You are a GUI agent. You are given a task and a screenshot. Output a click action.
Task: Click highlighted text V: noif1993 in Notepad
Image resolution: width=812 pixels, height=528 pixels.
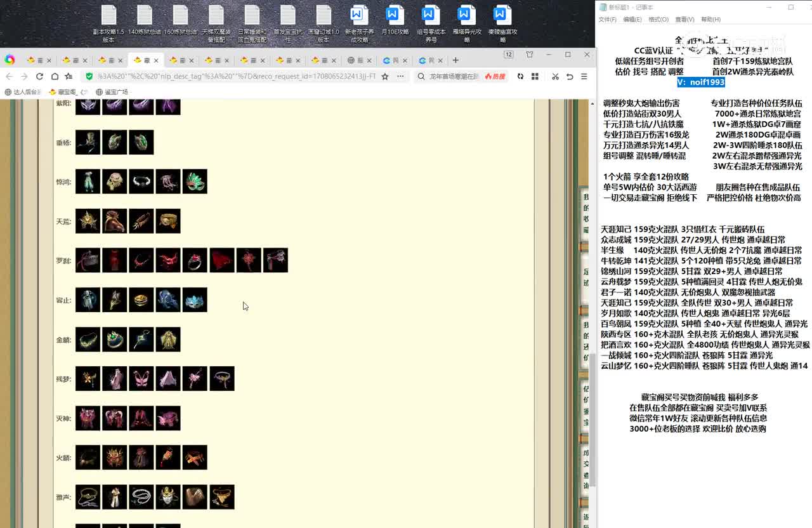point(701,82)
